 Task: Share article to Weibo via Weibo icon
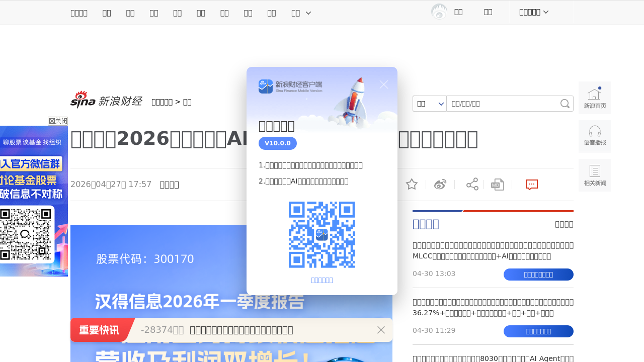point(440,185)
